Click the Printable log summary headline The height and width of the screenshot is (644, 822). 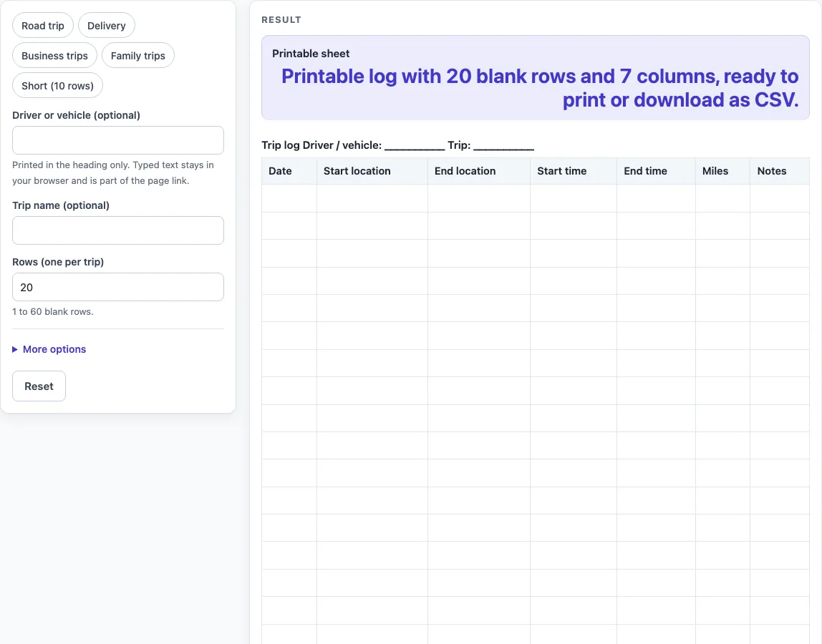pyautogui.click(x=540, y=88)
